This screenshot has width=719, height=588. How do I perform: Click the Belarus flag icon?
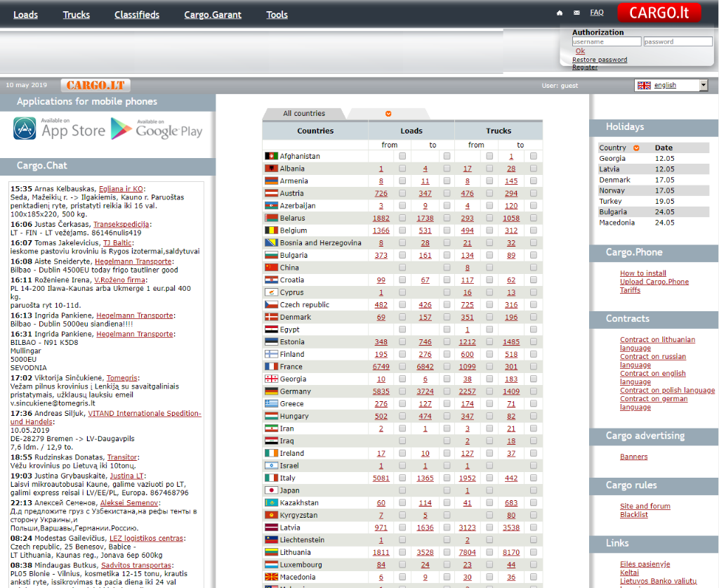click(272, 218)
